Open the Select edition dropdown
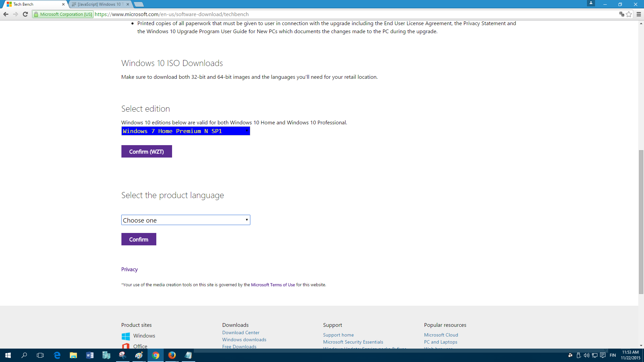The image size is (644, 362). [x=185, y=131]
